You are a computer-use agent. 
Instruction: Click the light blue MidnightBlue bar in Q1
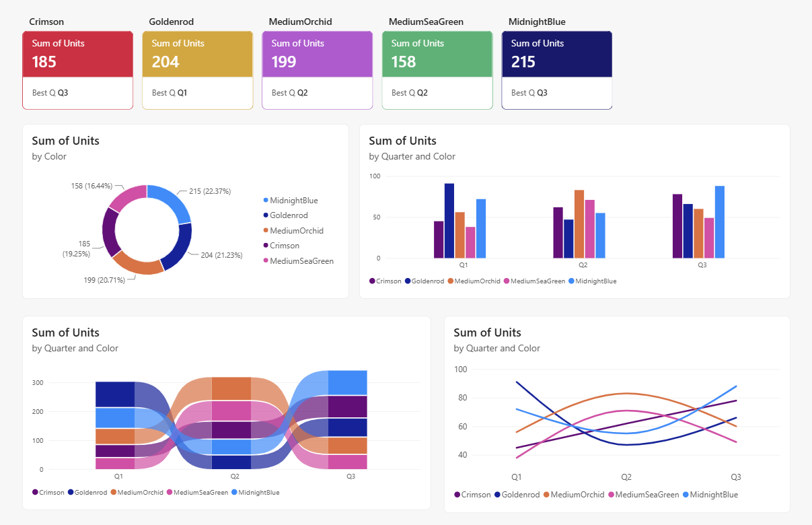[x=481, y=229]
